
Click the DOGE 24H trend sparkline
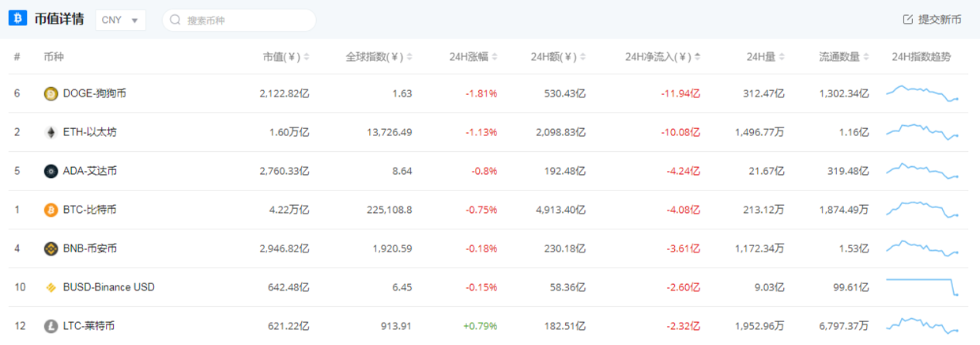pos(922,93)
